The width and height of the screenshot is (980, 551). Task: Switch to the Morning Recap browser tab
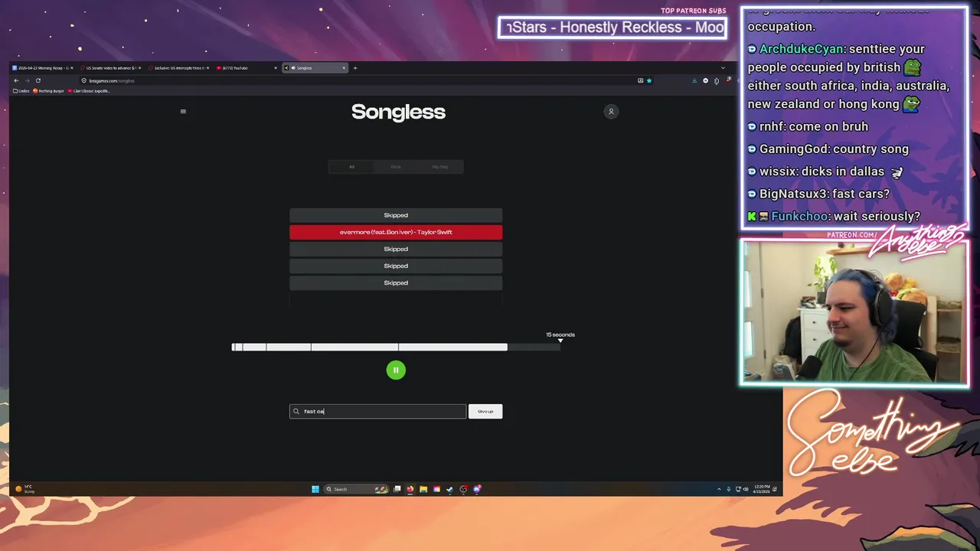pos(42,68)
